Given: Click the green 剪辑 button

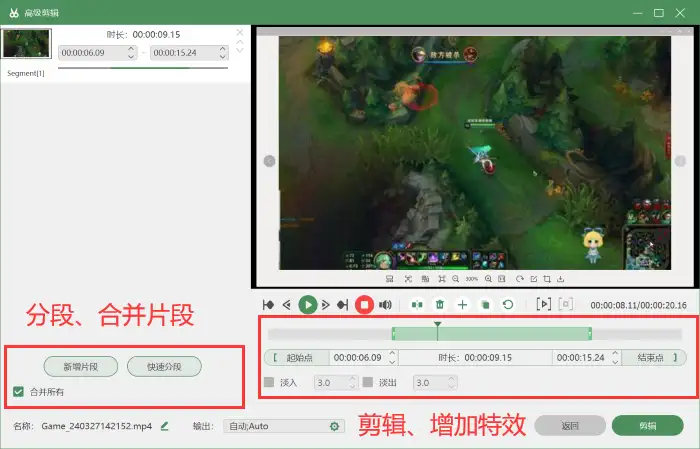Looking at the screenshot, I should click(647, 426).
